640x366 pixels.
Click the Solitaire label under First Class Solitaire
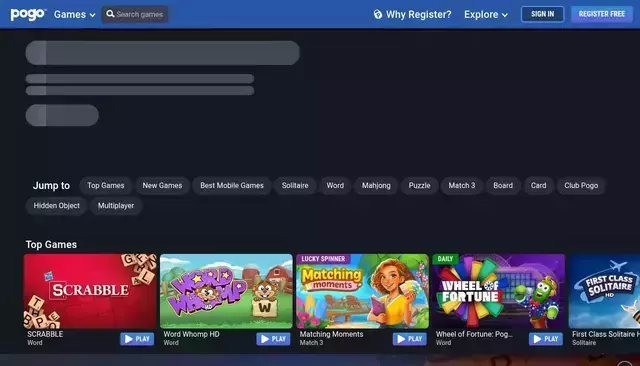pyautogui.click(x=584, y=343)
